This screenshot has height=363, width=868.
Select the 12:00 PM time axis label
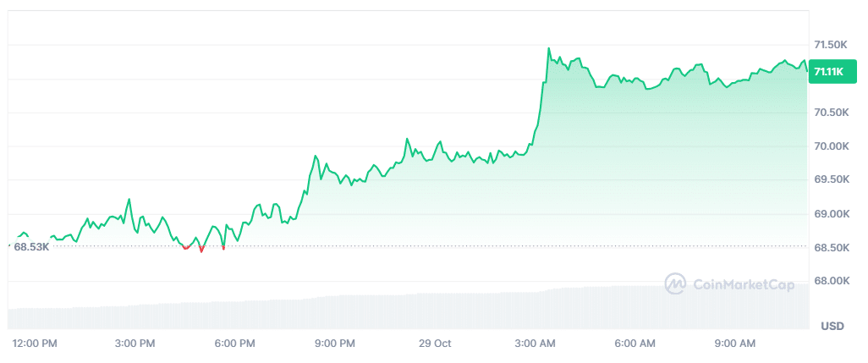[35, 344]
